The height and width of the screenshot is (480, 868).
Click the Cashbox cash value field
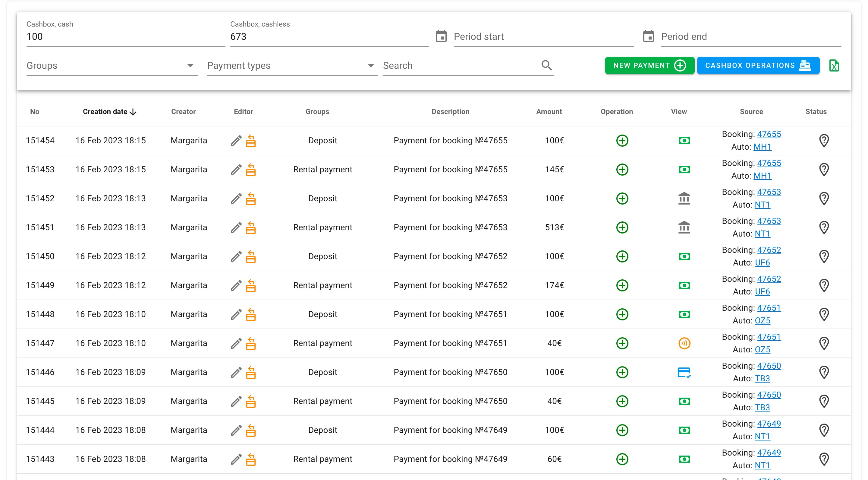126,37
